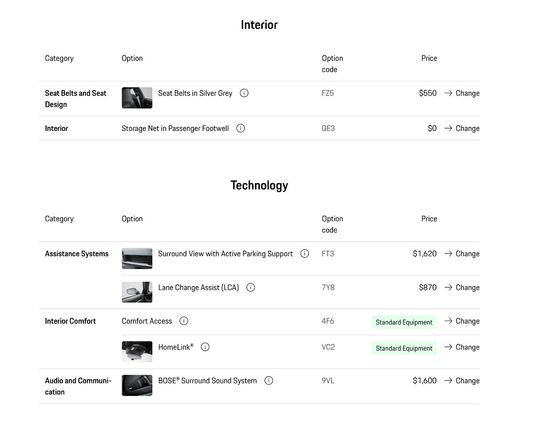Change the Comfort Access option
The width and height of the screenshot is (544, 435).
point(462,321)
